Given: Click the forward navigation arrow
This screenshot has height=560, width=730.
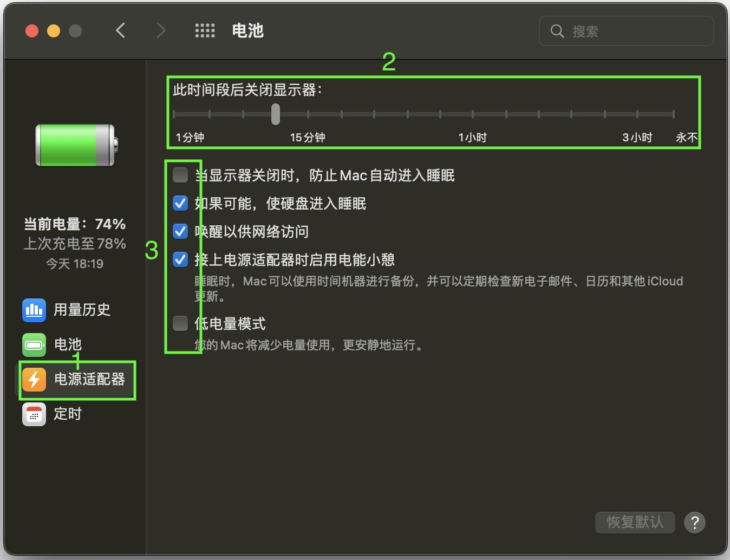Looking at the screenshot, I should click(x=161, y=30).
